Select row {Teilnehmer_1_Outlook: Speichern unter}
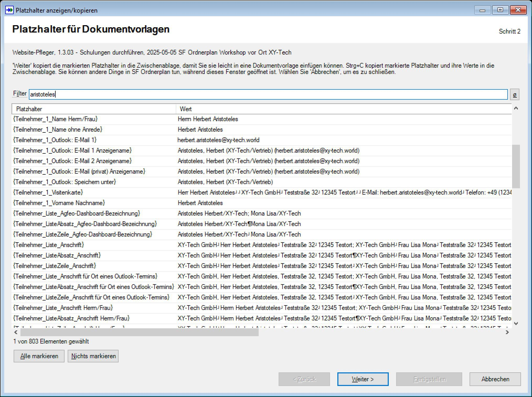 [262, 182]
